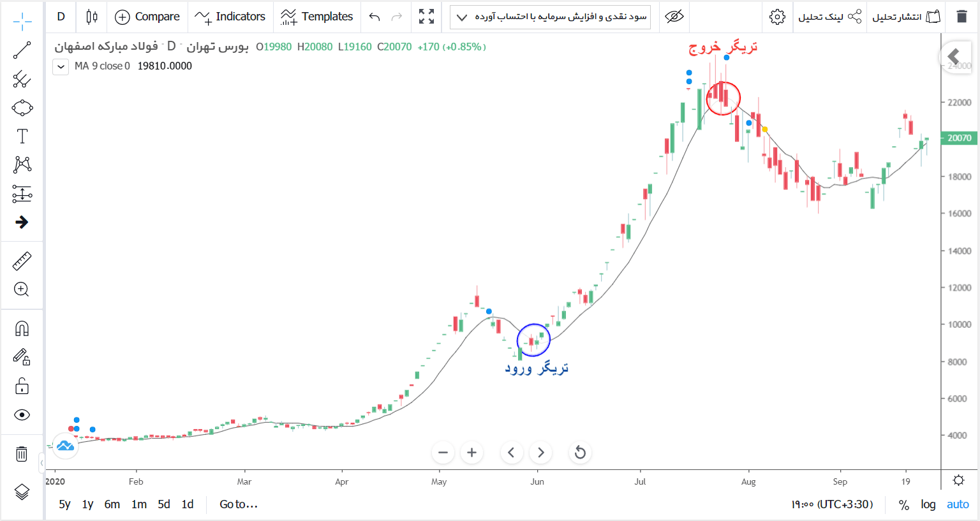Activate the zoom in magnifier tool

22,290
